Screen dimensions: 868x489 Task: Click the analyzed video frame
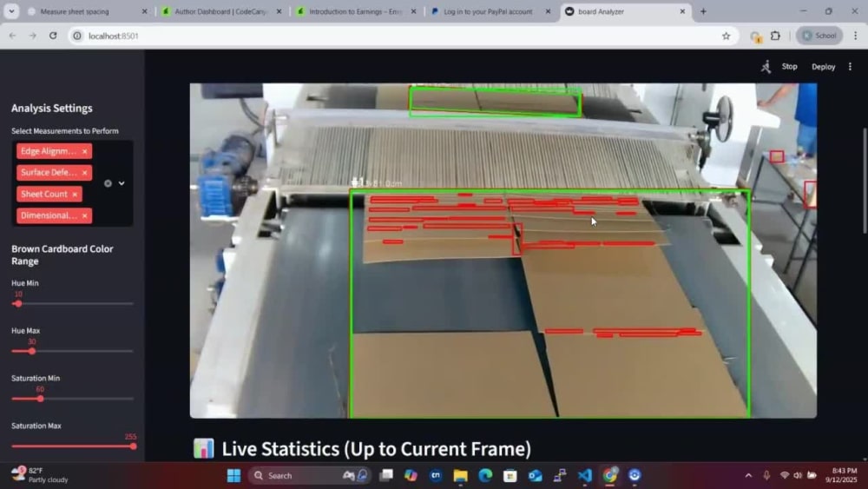click(503, 250)
